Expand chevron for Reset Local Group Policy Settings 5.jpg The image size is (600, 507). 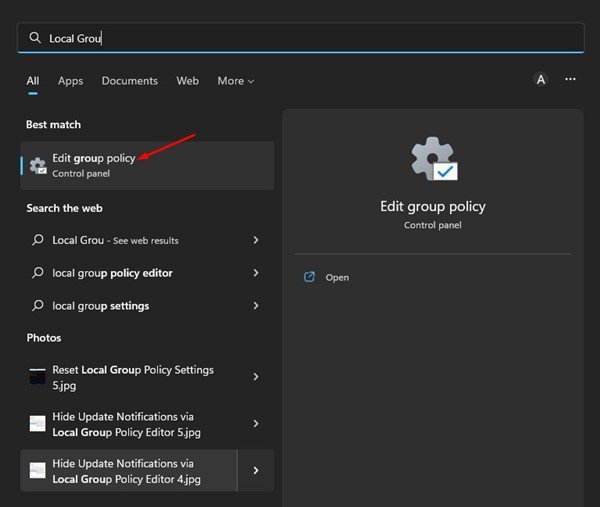(256, 377)
